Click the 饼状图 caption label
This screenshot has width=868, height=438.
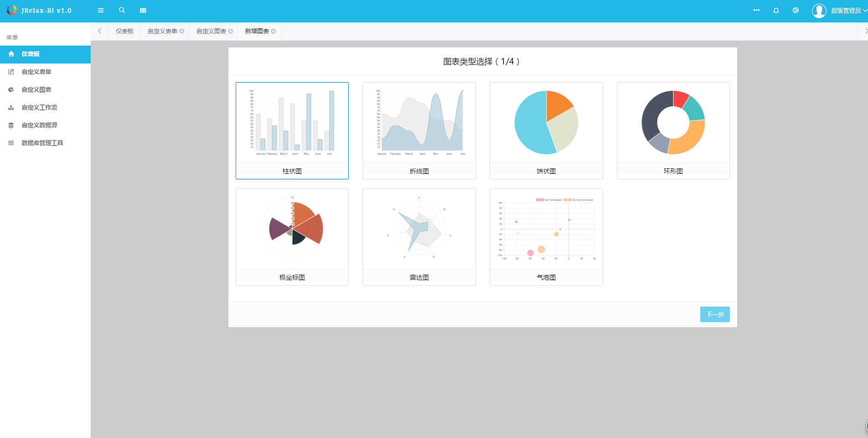coord(546,171)
